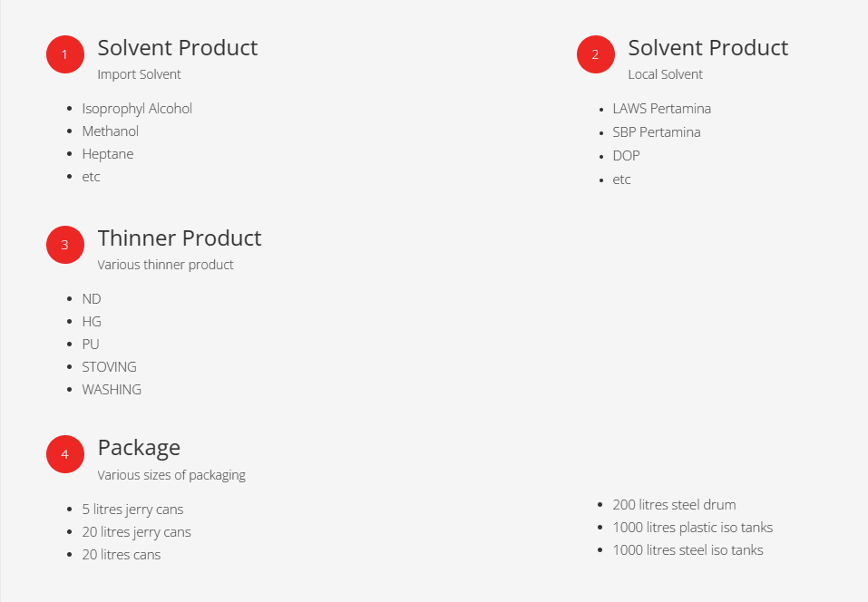This screenshot has height=602, width=868.
Task: Select the Import Solvent subtitle
Action: pyautogui.click(x=139, y=74)
